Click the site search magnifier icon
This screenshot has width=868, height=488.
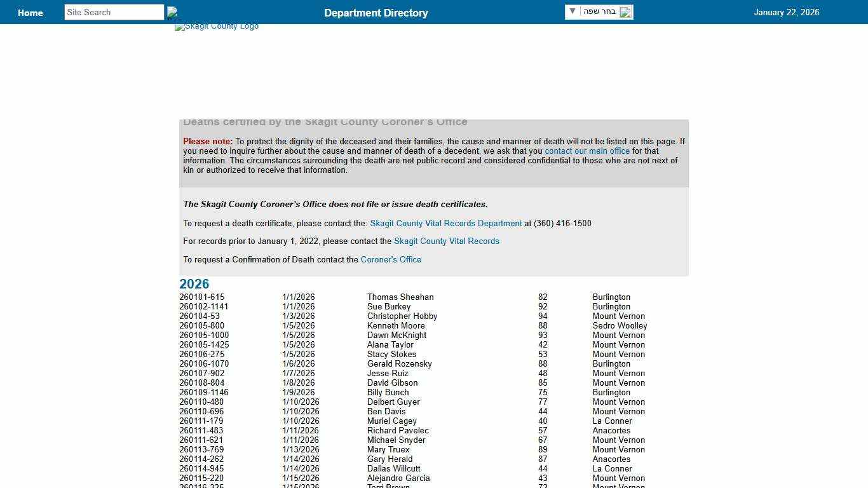point(172,11)
